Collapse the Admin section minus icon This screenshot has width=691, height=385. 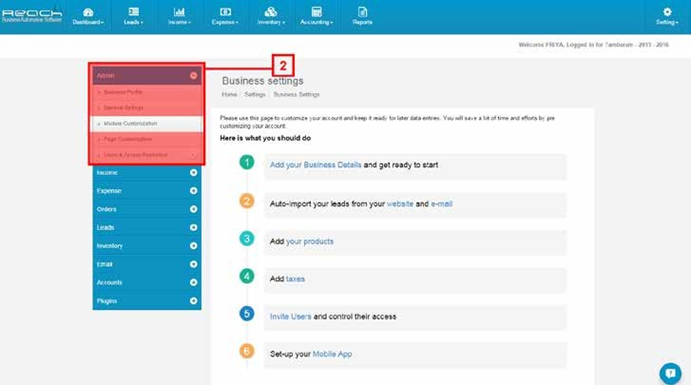tap(193, 76)
